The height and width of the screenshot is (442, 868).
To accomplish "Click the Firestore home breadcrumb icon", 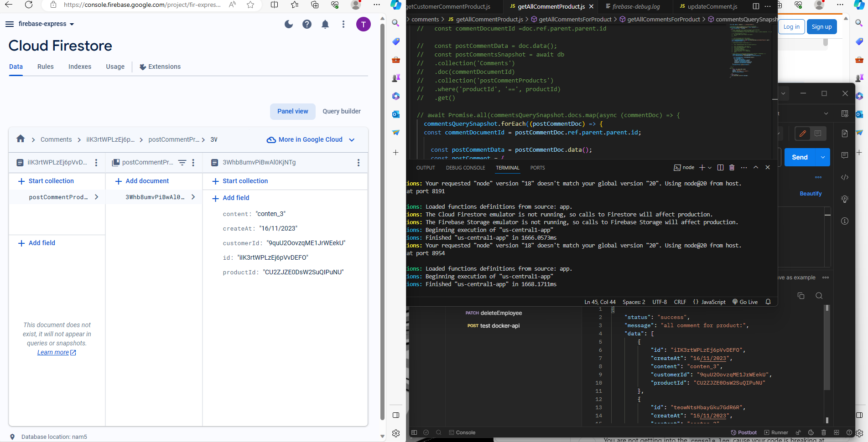I will [x=21, y=139].
